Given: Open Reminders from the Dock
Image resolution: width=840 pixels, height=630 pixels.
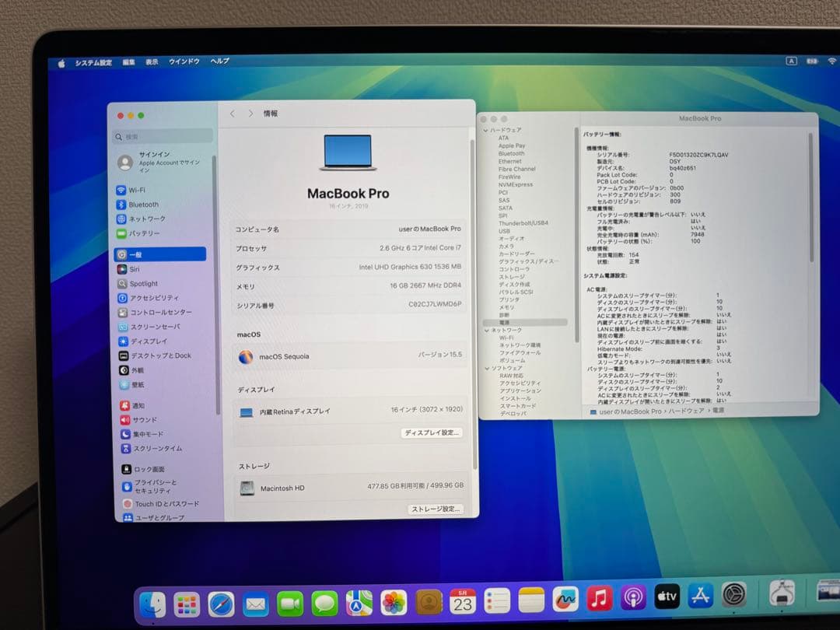Looking at the screenshot, I should (x=497, y=600).
